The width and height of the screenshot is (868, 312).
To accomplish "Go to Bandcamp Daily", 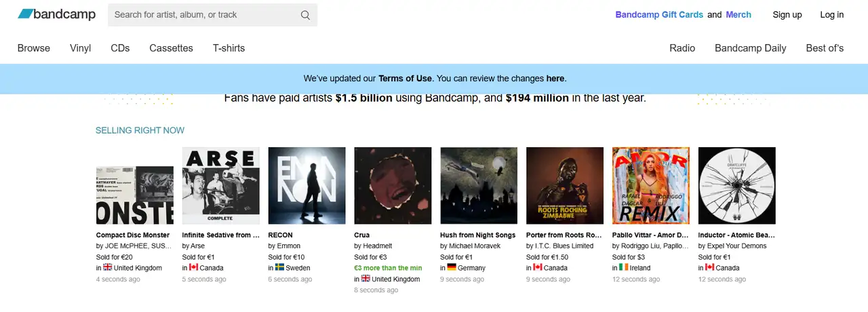I will (751, 48).
